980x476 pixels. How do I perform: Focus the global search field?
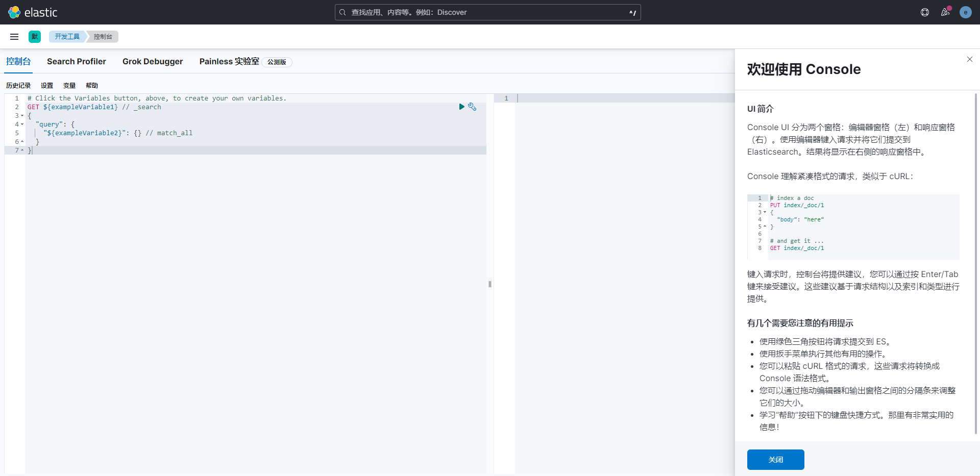488,12
